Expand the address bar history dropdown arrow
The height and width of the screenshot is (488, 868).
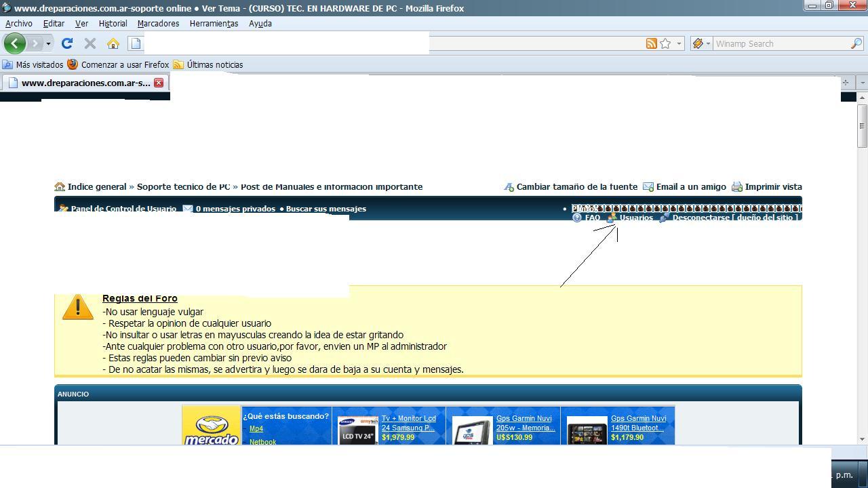[x=679, y=43]
